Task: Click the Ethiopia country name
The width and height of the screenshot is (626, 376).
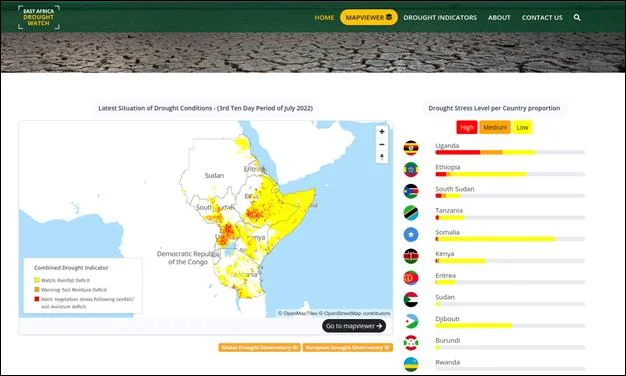Action: pos(448,167)
